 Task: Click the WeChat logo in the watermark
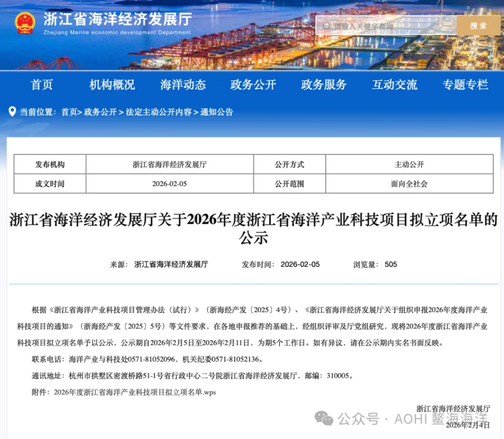tap(324, 419)
